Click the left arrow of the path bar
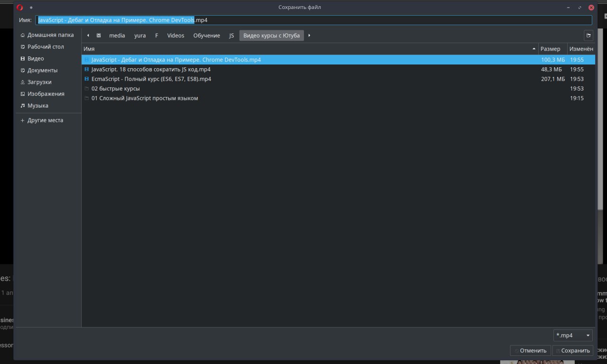This screenshot has width=607, height=364. pos(88,36)
